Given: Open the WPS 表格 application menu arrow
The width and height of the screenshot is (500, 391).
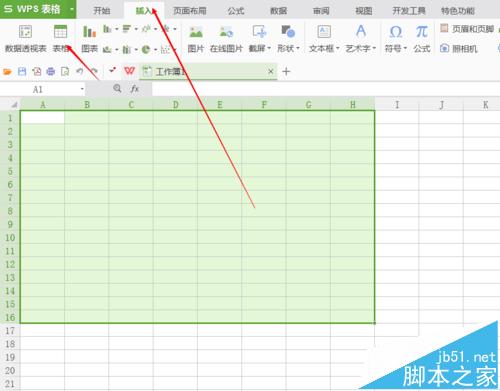Looking at the screenshot, I should [x=72, y=9].
